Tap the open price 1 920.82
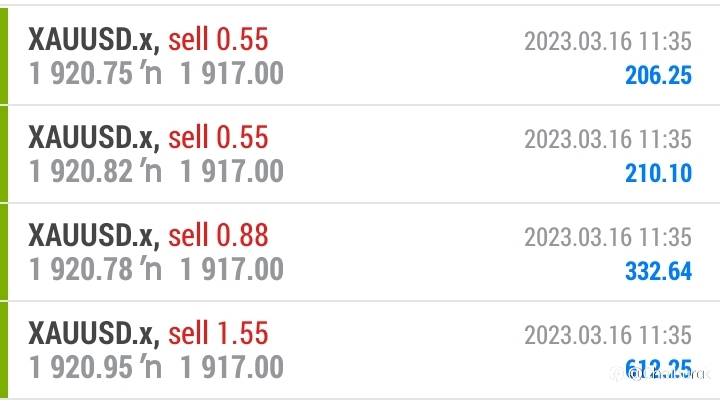The width and height of the screenshot is (720, 402). pyautogui.click(x=81, y=171)
